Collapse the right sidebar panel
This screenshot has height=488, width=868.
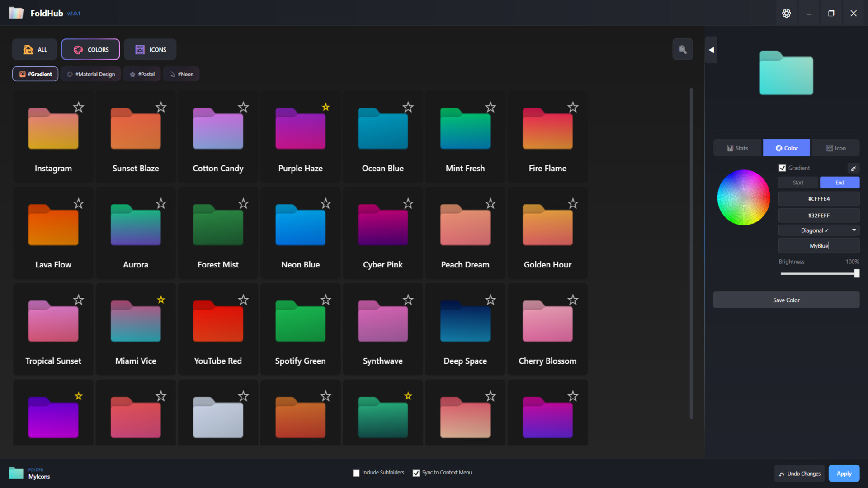tap(711, 50)
